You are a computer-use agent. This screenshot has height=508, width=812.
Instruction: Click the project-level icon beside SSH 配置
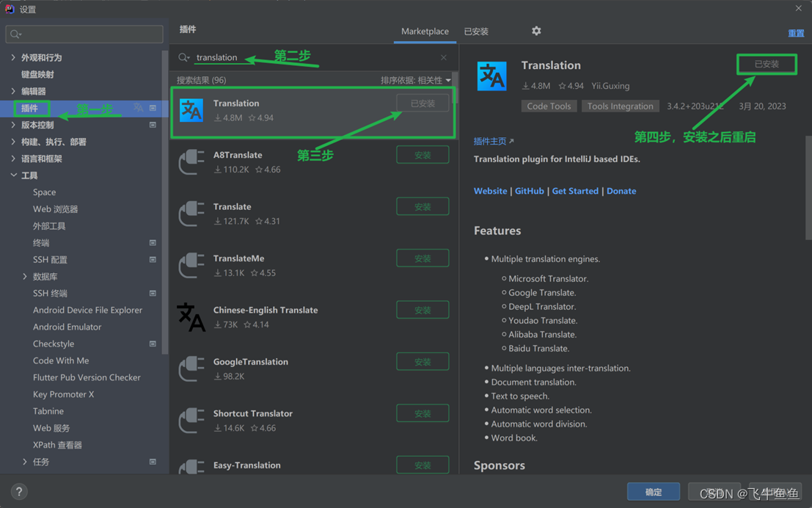point(153,259)
